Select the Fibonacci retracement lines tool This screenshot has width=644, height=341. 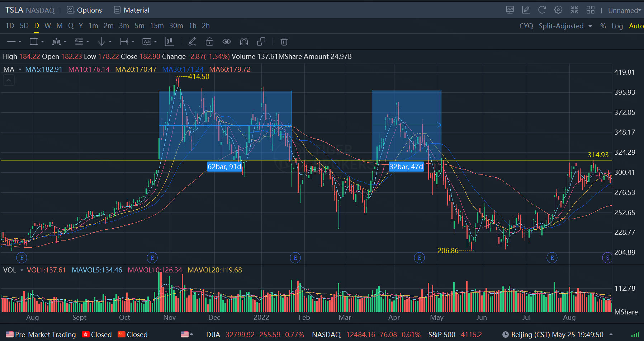coord(79,42)
